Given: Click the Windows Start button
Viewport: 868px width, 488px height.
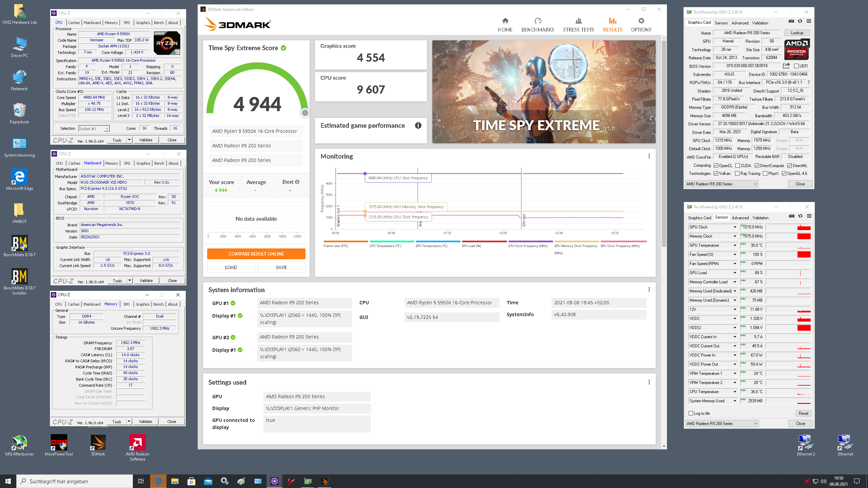Looking at the screenshot, I should pos(8,481).
